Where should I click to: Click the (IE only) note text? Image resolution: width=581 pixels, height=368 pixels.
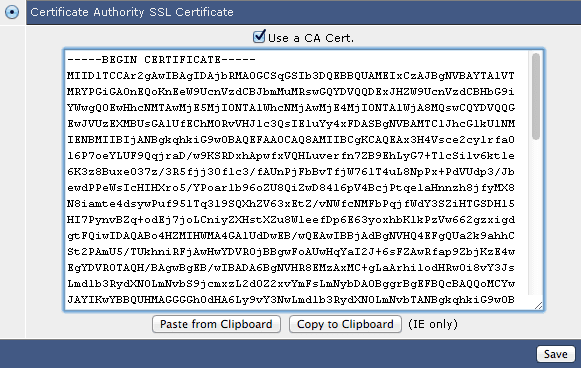(433, 324)
